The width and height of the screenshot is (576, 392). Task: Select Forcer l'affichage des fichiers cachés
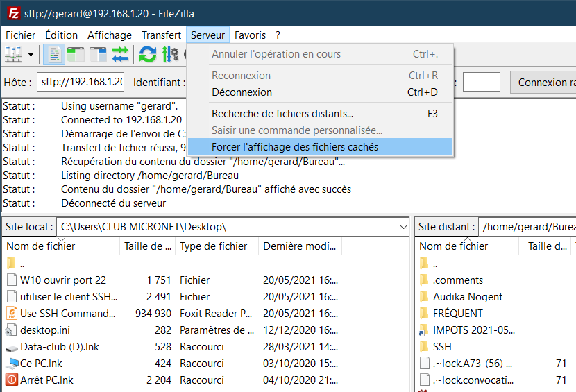point(320,146)
